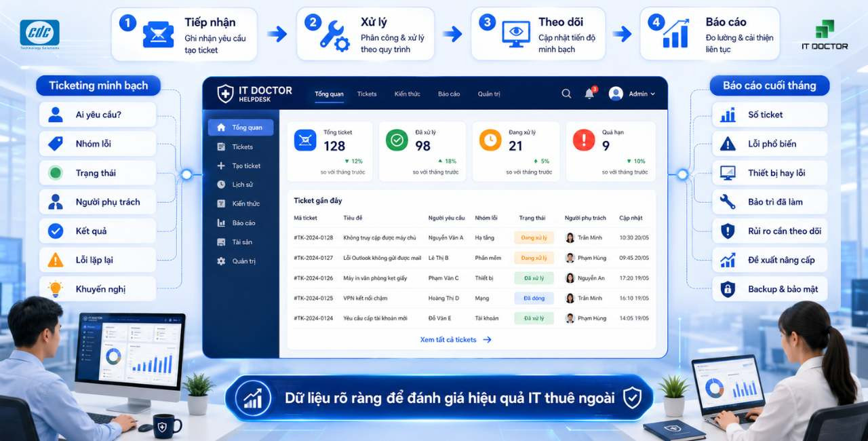The height and width of the screenshot is (441, 868).
Task: Click the Đã xử lý status on ticket 0126
Action: (x=534, y=278)
